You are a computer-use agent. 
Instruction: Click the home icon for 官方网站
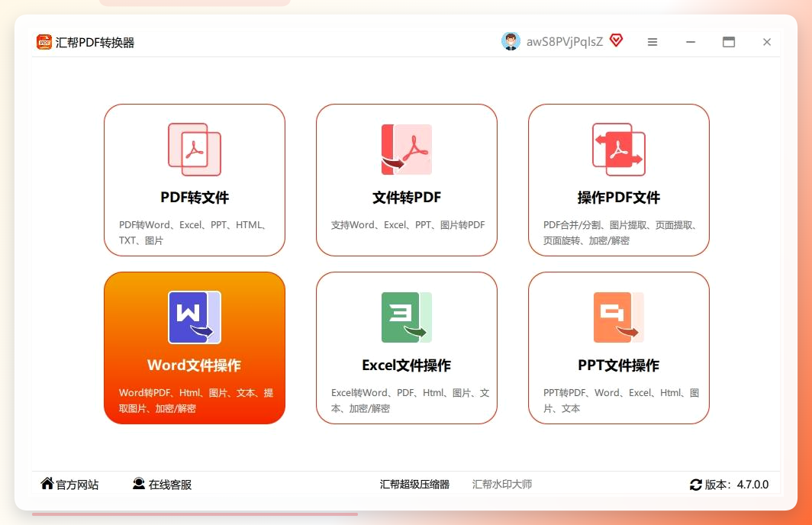47,483
